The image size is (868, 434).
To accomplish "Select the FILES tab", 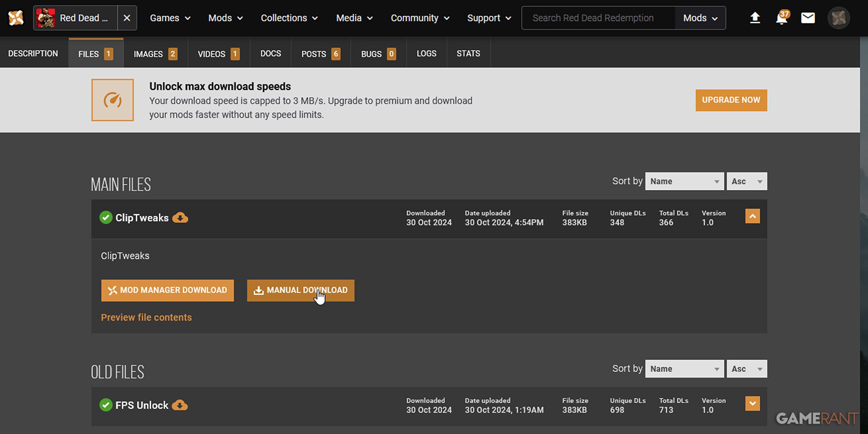I will click(x=95, y=54).
